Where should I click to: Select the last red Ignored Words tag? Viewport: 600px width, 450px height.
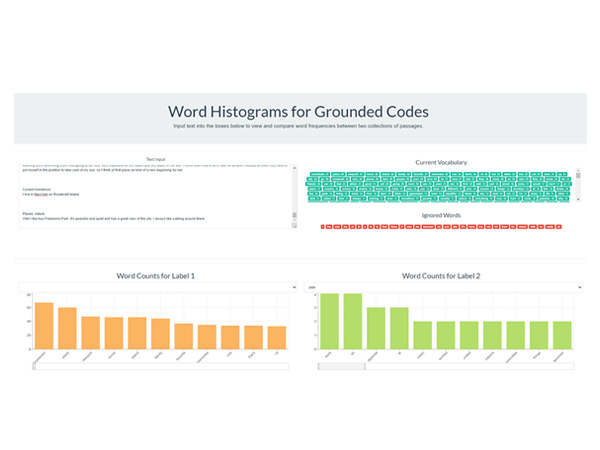(558, 228)
